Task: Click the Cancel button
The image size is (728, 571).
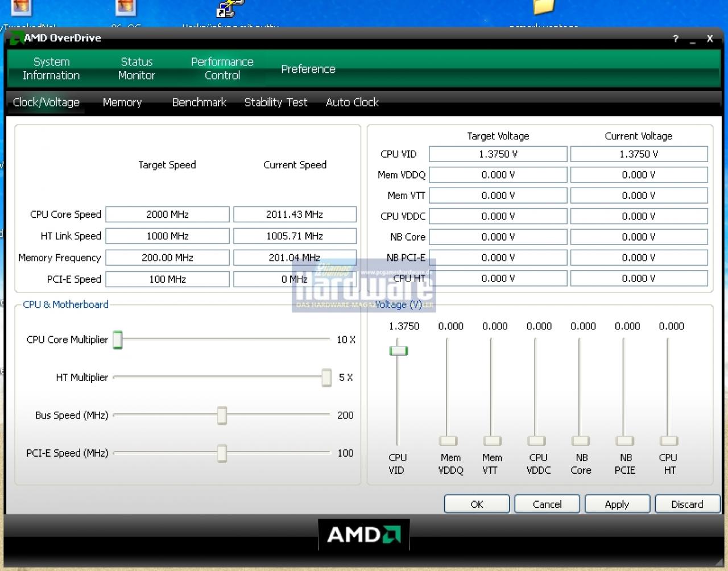Action: (x=547, y=504)
